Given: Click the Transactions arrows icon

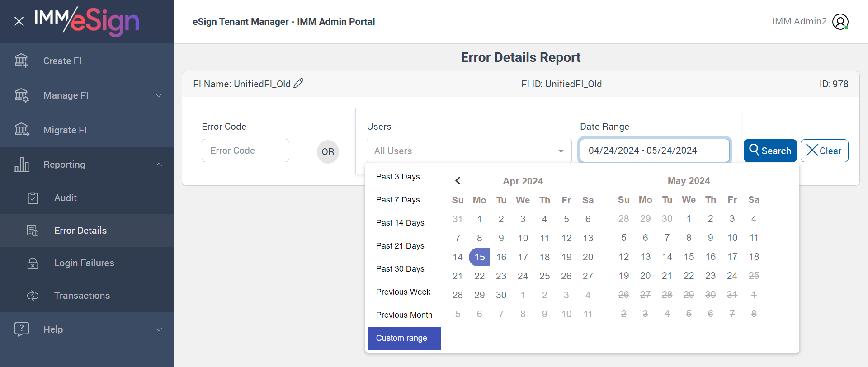Looking at the screenshot, I should (33, 296).
